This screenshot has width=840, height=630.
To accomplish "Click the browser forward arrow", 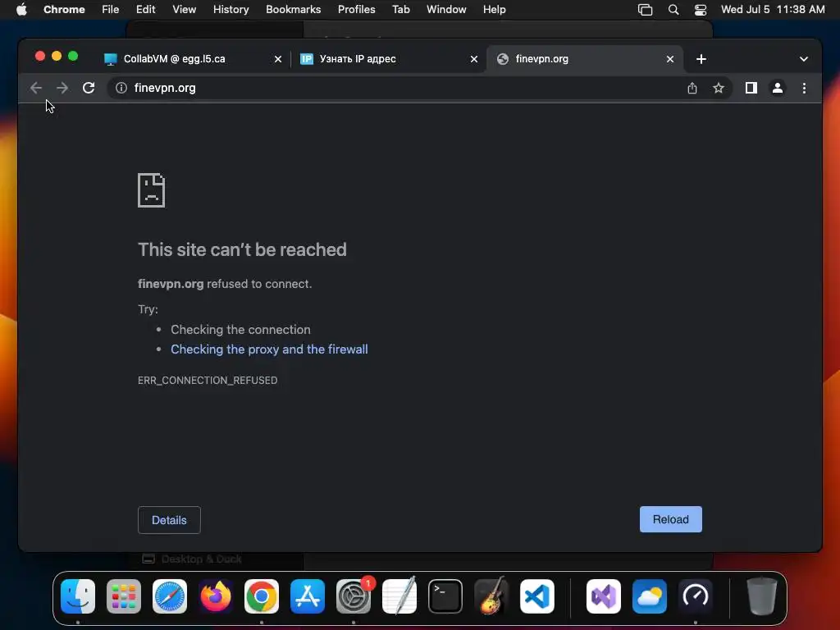I will click(62, 88).
